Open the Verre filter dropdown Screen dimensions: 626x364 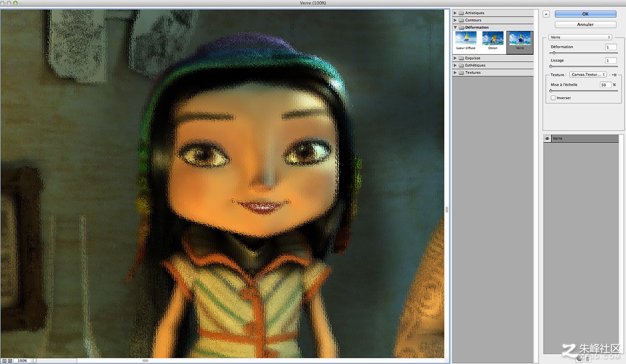[580, 37]
